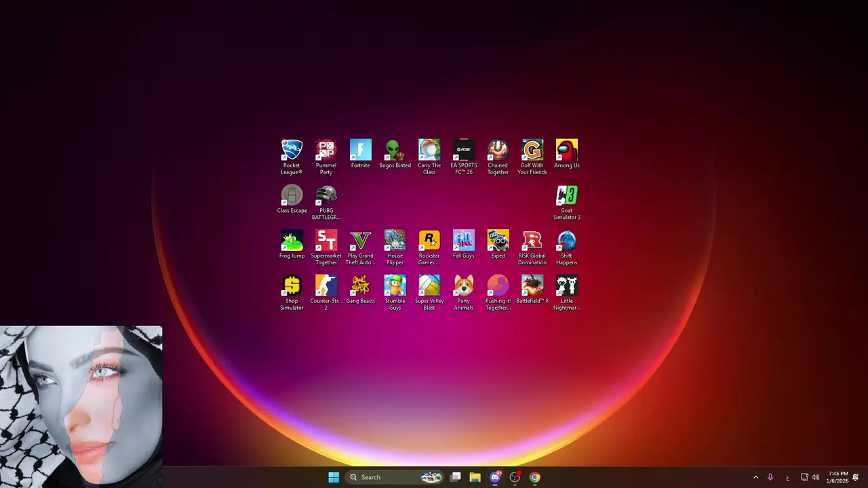
Task: Select the Among Us shortcut
Action: tap(567, 155)
